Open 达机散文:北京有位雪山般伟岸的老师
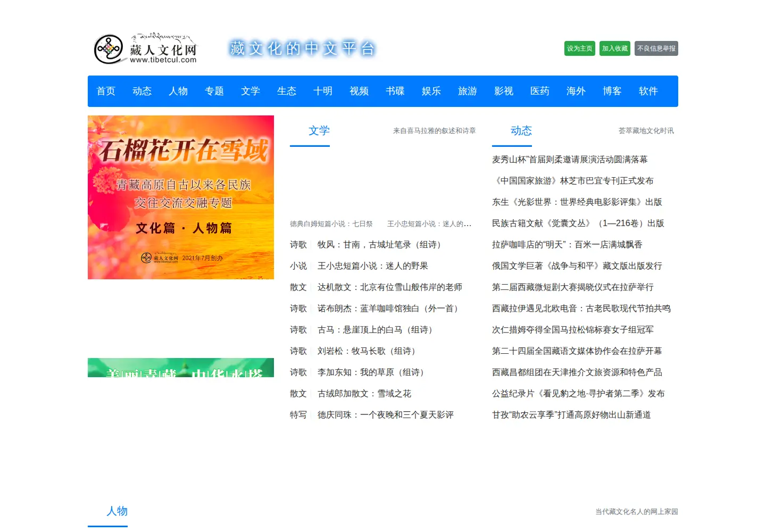766x532 pixels. coord(390,287)
